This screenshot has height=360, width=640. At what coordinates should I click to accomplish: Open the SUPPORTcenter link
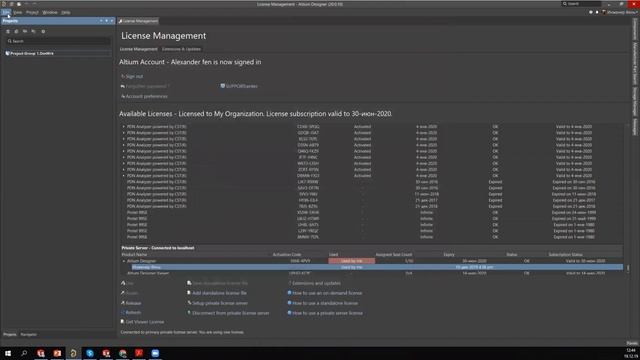239,86
